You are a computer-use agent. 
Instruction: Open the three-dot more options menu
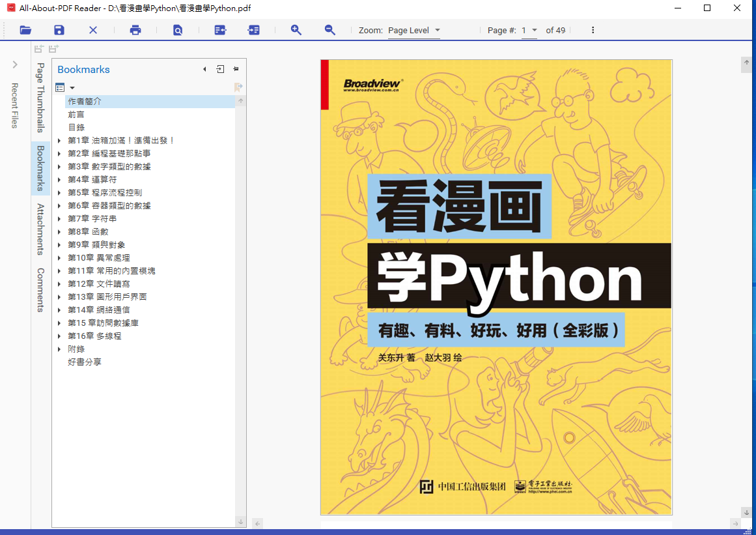click(x=593, y=30)
